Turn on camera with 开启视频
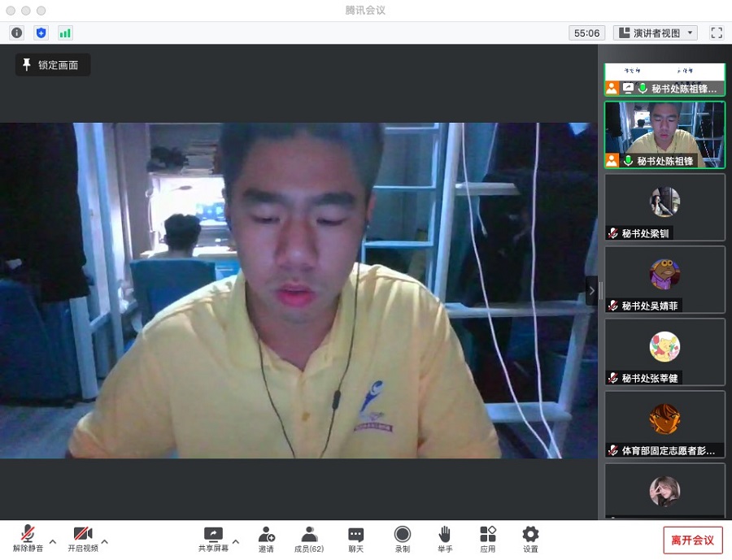The height and width of the screenshot is (560, 732). click(83, 538)
